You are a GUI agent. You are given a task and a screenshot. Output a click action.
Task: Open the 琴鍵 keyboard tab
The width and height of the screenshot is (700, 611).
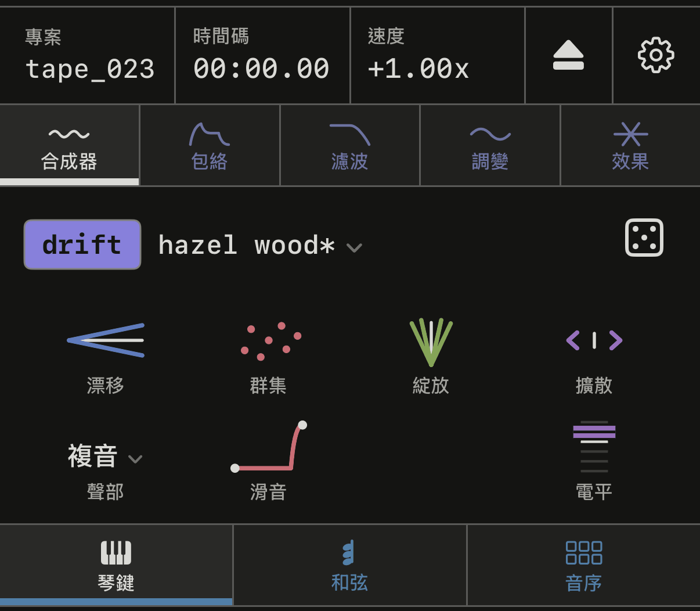116,565
